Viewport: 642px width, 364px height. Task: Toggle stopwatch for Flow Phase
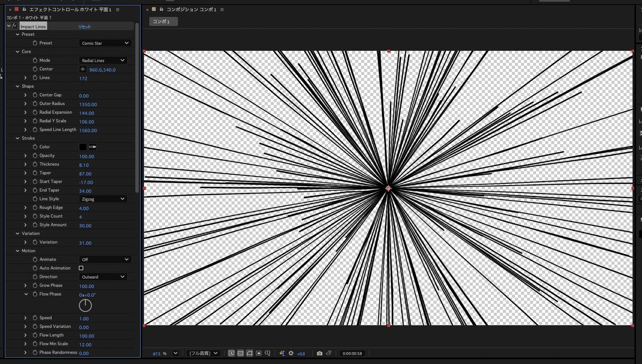coord(35,295)
